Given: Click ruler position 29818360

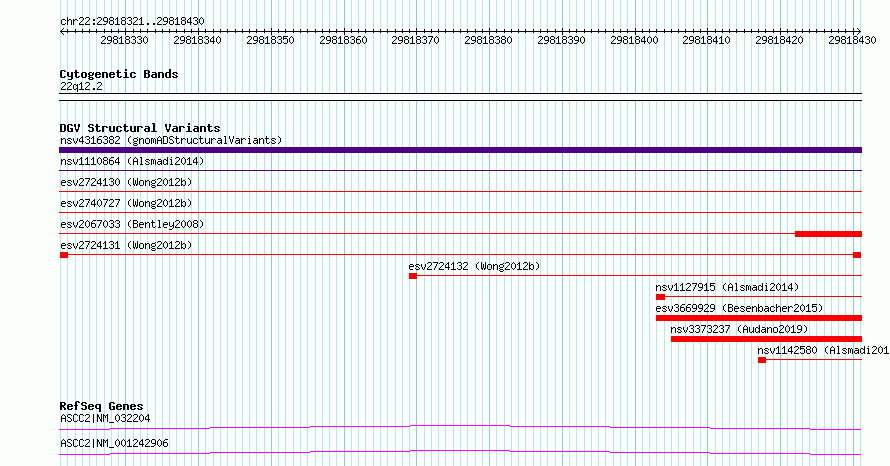Looking at the screenshot, I should (x=343, y=40).
